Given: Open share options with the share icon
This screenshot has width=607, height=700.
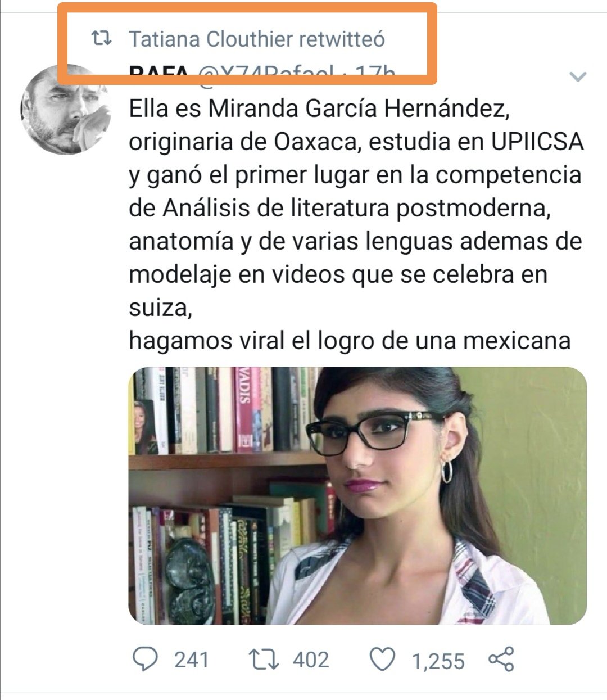Looking at the screenshot, I should pyautogui.click(x=501, y=659).
